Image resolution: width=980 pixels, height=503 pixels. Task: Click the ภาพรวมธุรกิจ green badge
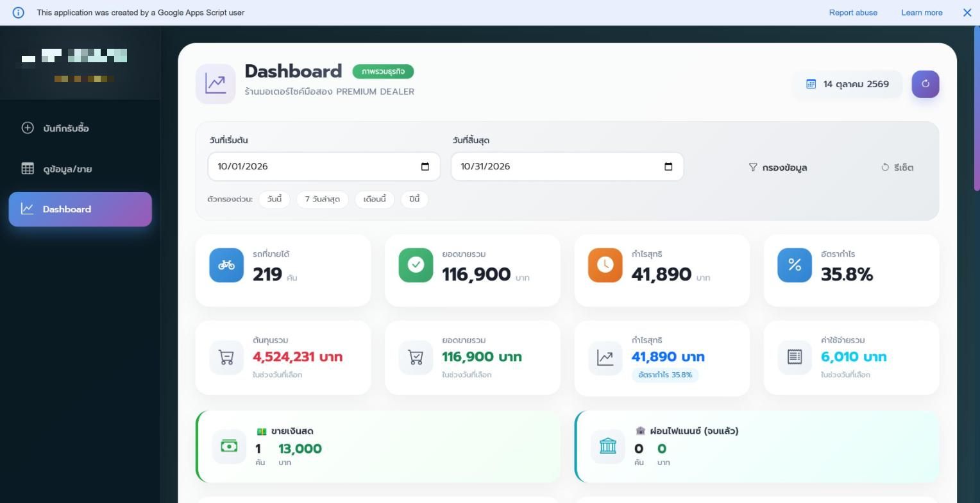383,71
